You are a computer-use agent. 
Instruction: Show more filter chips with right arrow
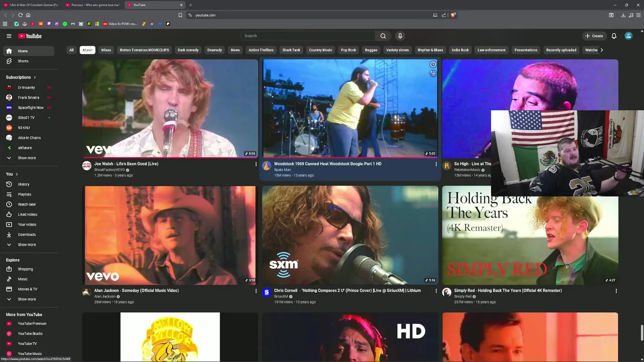602,50
